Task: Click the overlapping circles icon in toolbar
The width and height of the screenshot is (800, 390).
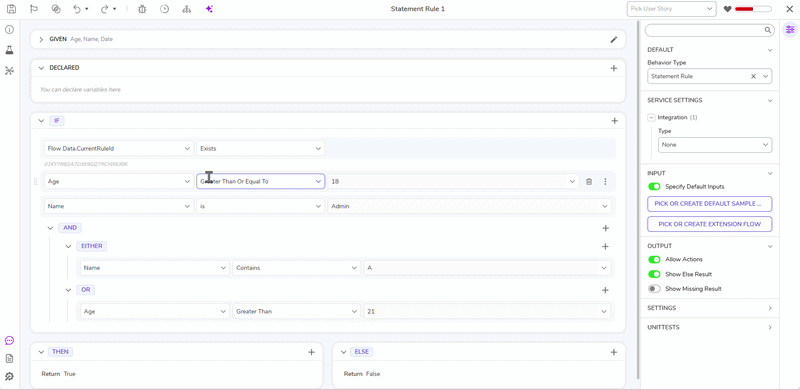Action: [x=57, y=9]
